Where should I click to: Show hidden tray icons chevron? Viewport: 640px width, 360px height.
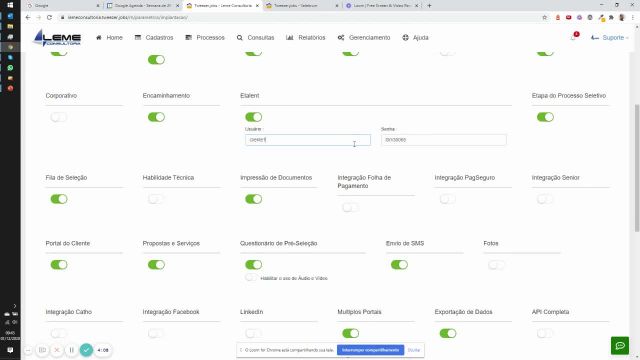(15, 306)
